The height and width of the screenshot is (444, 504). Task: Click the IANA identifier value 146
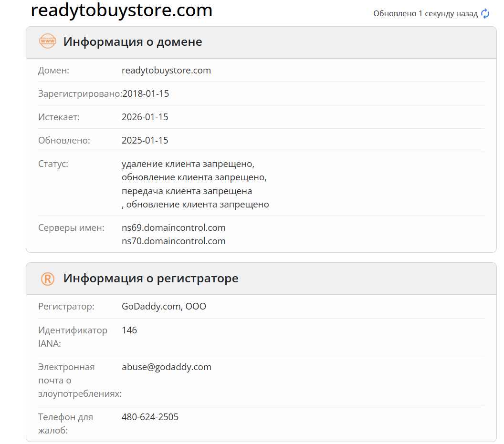click(x=129, y=330)
